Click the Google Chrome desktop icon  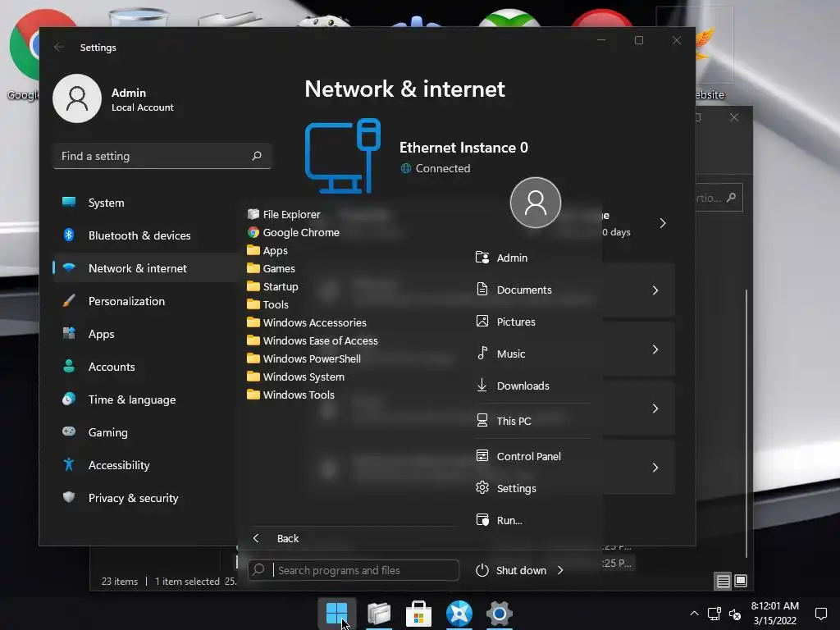click(x=24, y=53)
